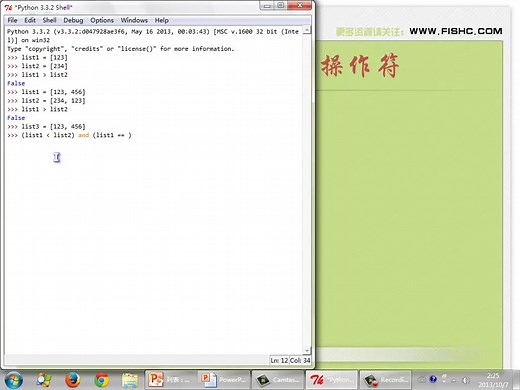Minimize the Python 3.3.2 Shell window
Screen dimensions: 520x390
[x=267, y=5]
